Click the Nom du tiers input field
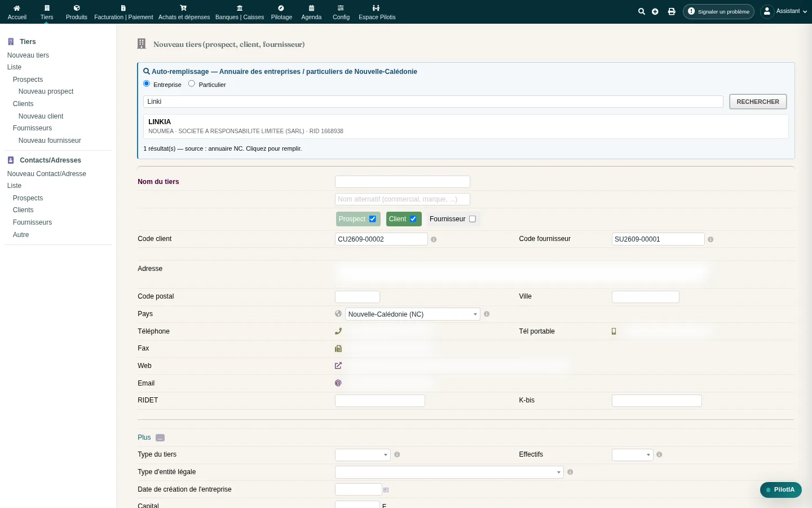812x508 pixels. (403, 182)
